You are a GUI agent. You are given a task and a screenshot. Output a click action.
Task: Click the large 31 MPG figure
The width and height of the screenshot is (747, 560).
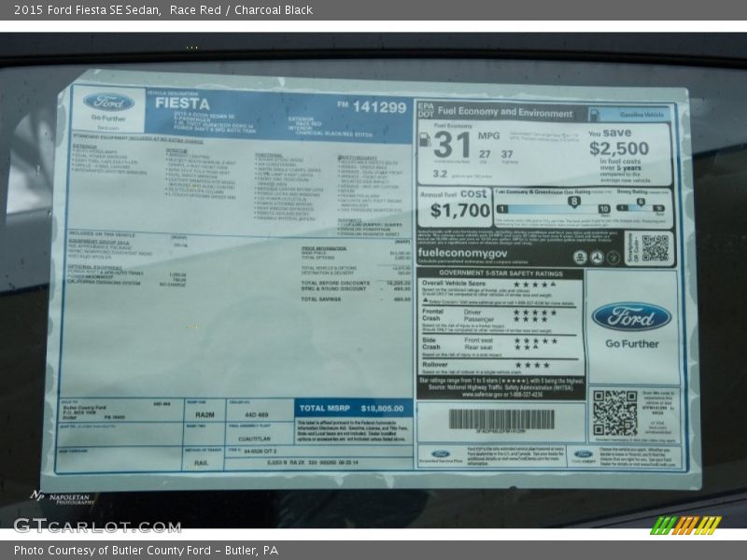click(x=453, y=145)
